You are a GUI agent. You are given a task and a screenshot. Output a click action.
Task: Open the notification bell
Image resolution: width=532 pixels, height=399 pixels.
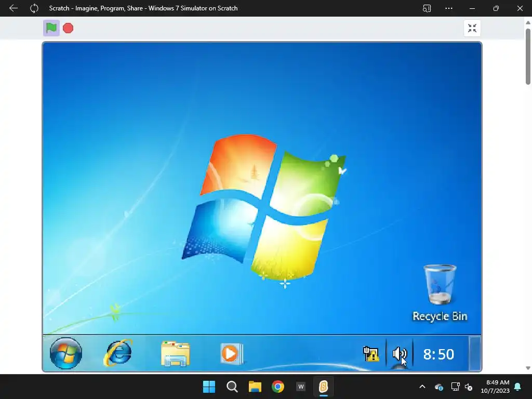point(518,387)
